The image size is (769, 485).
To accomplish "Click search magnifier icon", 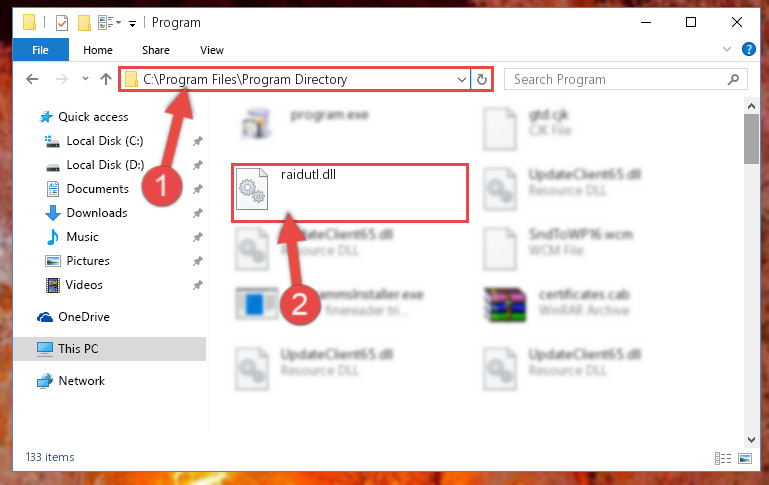I will pyautogui.click(x=733, y=79).
